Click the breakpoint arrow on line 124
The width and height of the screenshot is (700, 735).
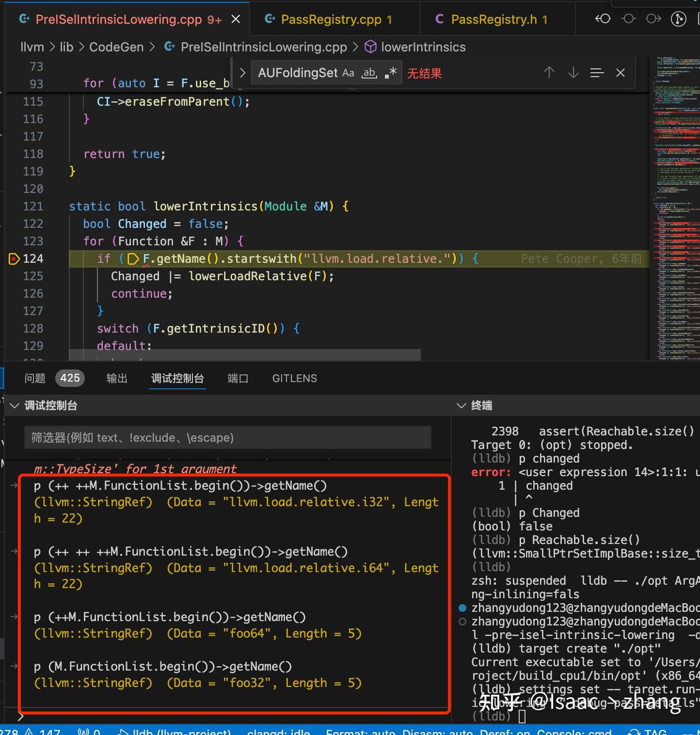(14, 259)
